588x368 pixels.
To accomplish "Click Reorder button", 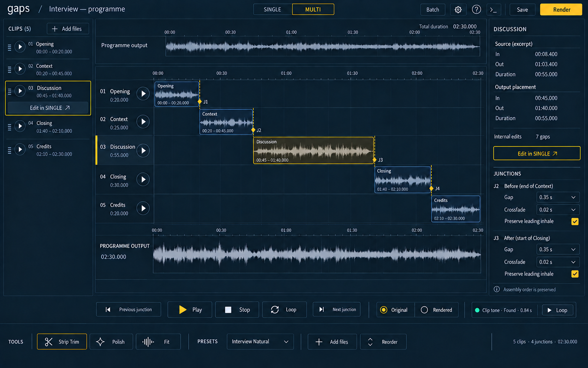I will point(383,342).
